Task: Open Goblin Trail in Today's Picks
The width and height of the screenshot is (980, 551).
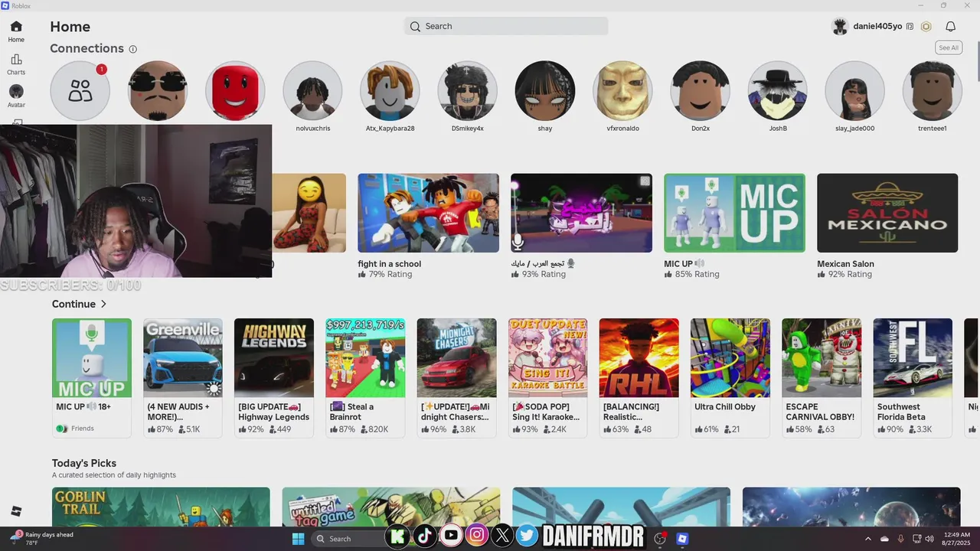Action: point(161,507)
